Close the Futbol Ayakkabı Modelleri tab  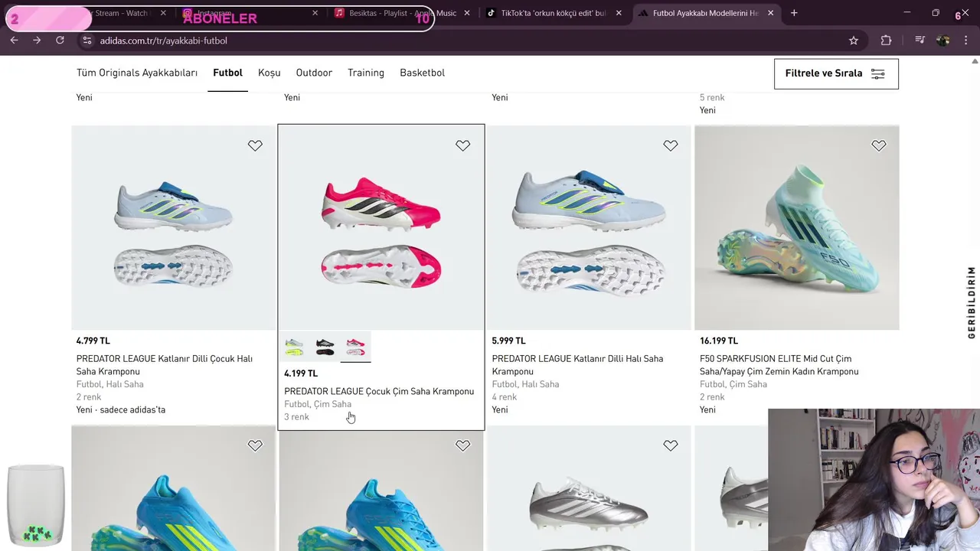point(770,13)
